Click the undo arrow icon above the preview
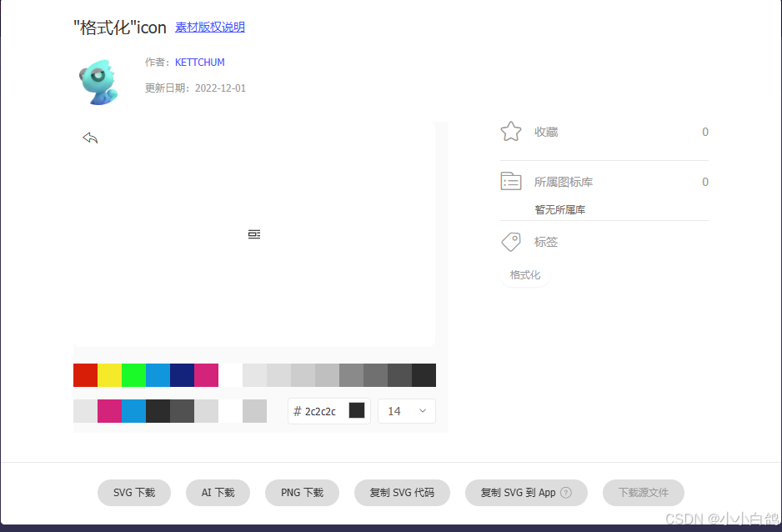This screenshot has width=782, height=532. [x=90, y=138]
